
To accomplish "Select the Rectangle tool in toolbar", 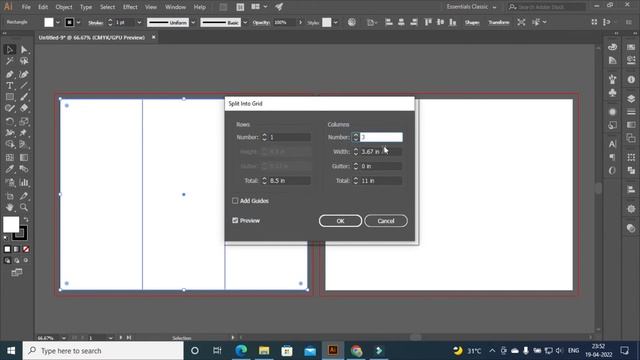I will [x=9, y=97].
